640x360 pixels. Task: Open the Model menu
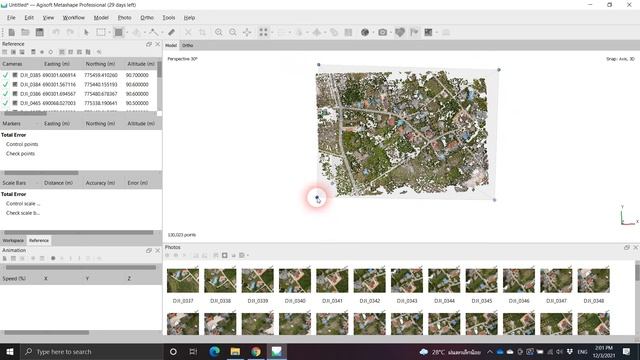(x=101, y=18)
